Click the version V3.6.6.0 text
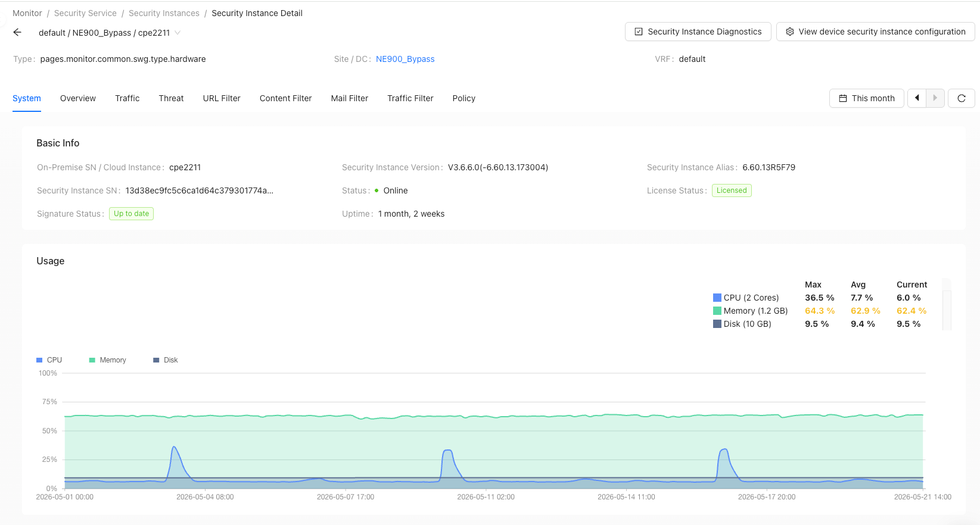The image size is (980, 525). pos(498,167)
